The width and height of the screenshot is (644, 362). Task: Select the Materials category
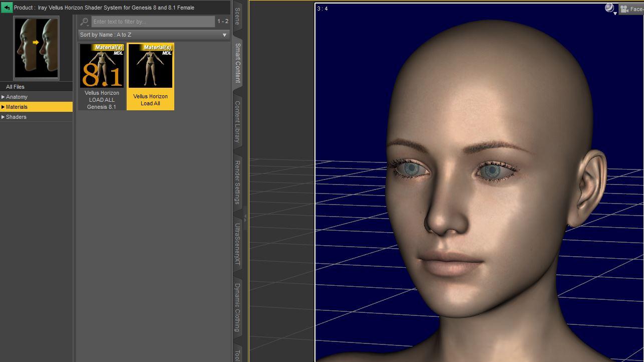37,107
